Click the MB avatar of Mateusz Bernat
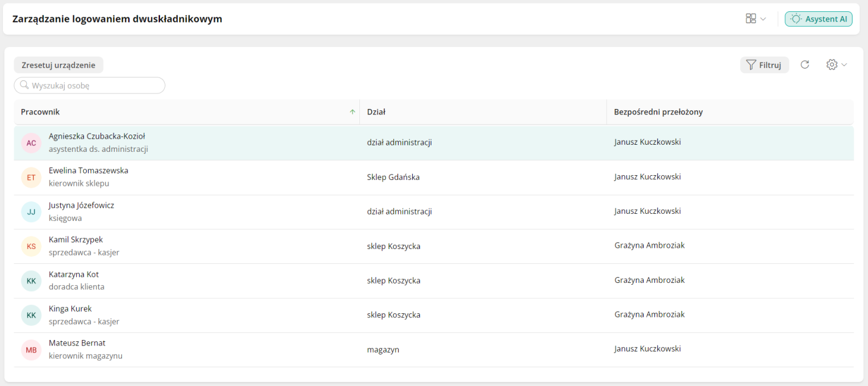The image size is (868, 386). 32,350
